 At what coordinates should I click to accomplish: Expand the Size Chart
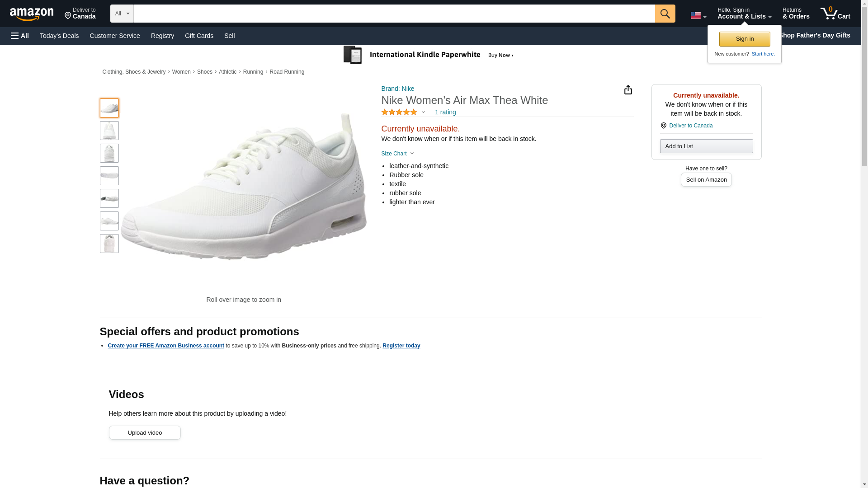(x=397, y=154)
